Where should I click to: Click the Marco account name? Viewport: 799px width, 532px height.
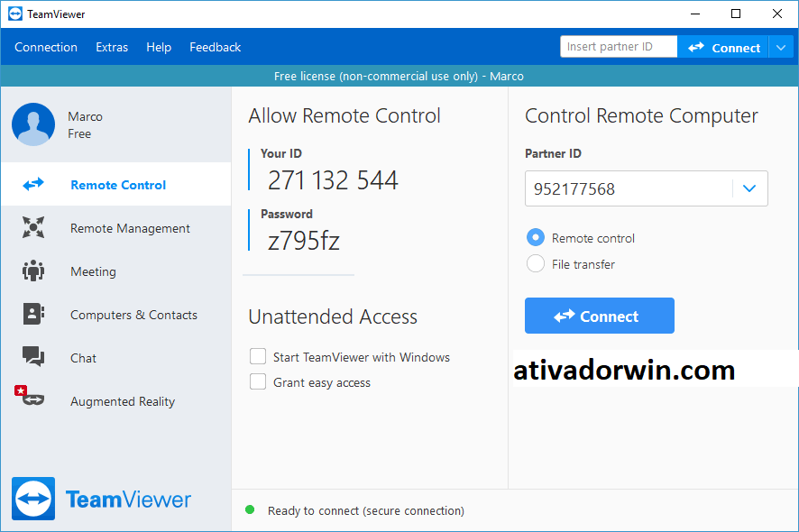(85, 116)
